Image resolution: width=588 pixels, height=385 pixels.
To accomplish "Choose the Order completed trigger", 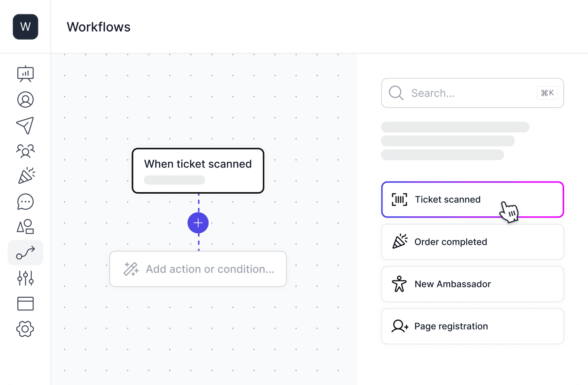I will [473, 242].
